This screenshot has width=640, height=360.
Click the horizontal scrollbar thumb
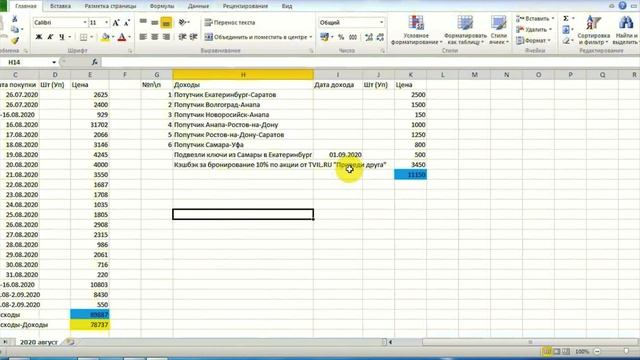[x=530, y=342]
